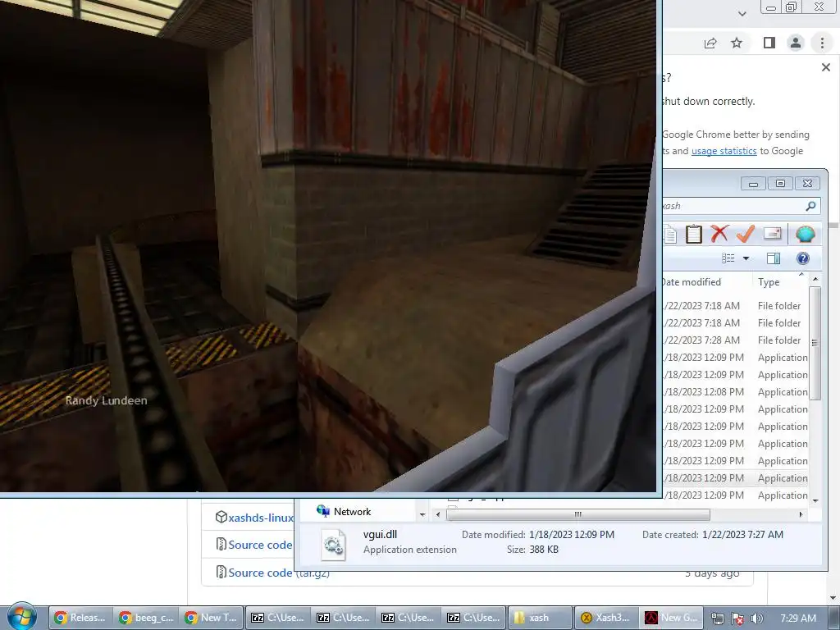The height and width of the screenshot is (630, 840).
Task: Select the Application row dated 12:08 PM
Action: click(x=735, y=391)
